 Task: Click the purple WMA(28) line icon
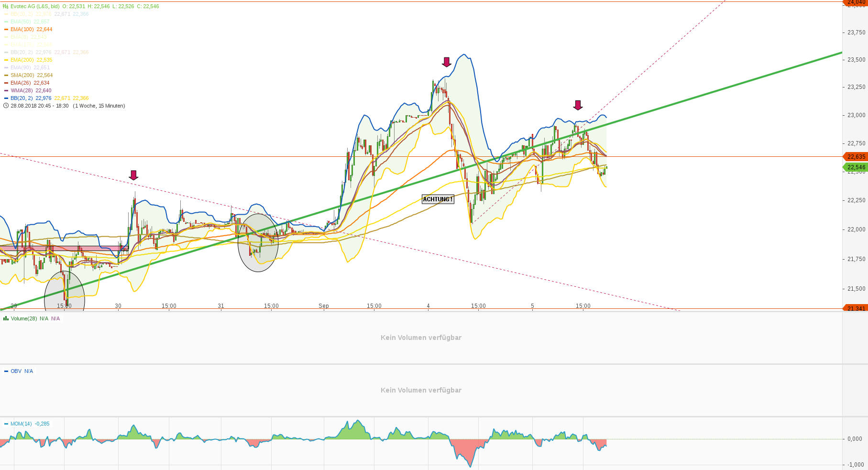tap(5, 90)
